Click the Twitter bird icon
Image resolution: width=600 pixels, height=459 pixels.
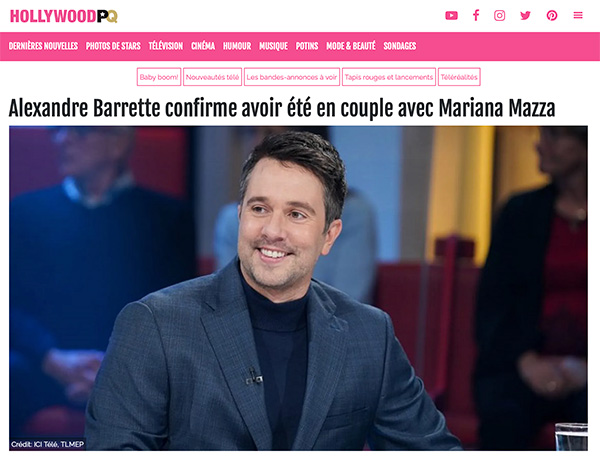click(525, 16)
